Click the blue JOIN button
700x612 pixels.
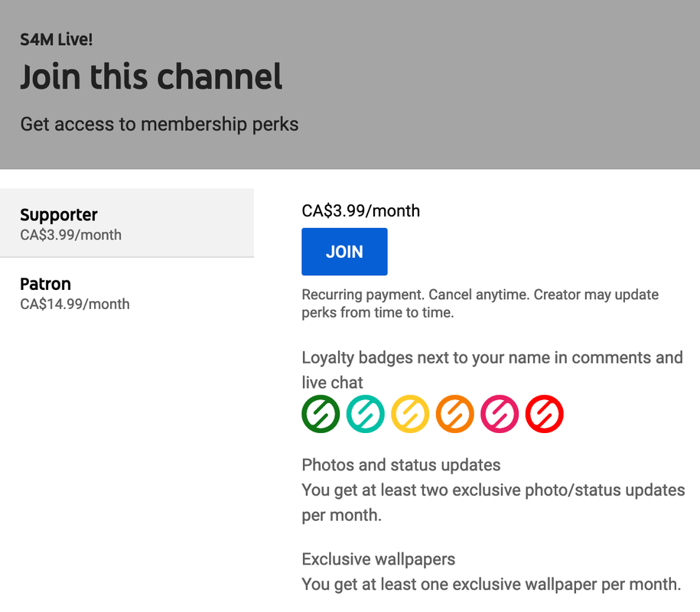click(344, 252)
